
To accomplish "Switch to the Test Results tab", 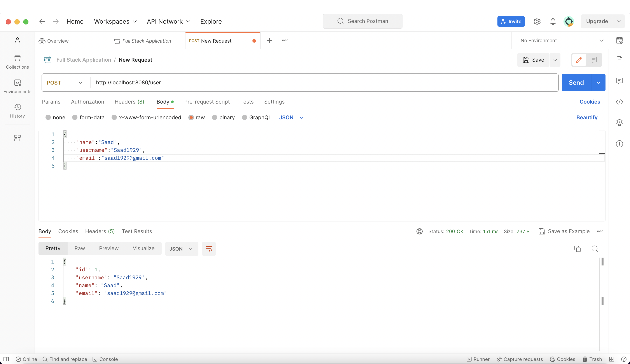I will click(137, 231).
